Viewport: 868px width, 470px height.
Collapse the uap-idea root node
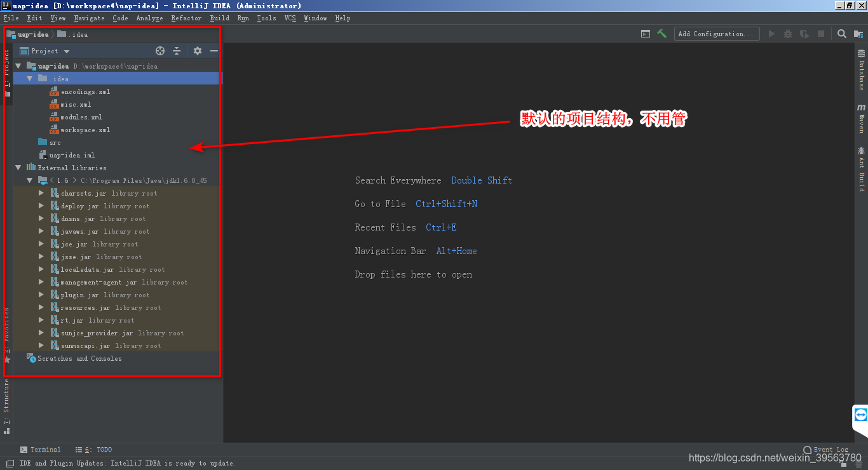pyautogui.click(x=18, y=66)
